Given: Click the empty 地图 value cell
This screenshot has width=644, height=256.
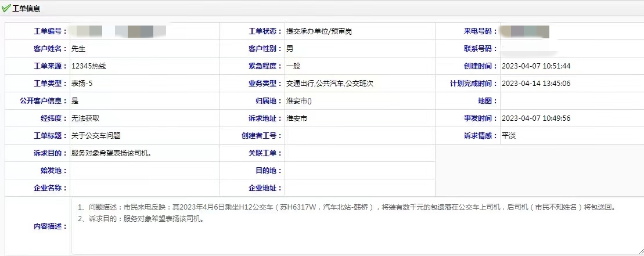Looking at the screenshot, I should point(572,101).
